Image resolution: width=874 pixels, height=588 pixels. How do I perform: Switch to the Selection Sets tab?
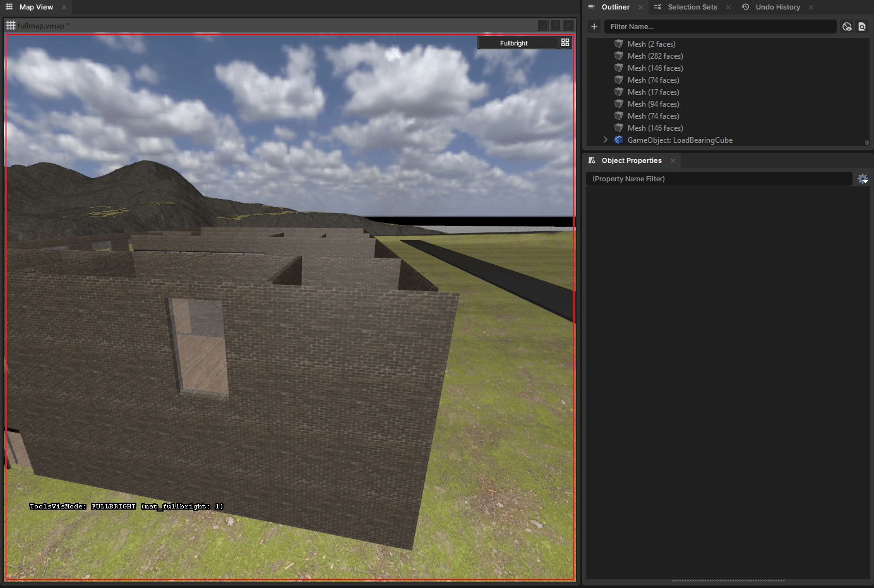[x=692, y=7]
